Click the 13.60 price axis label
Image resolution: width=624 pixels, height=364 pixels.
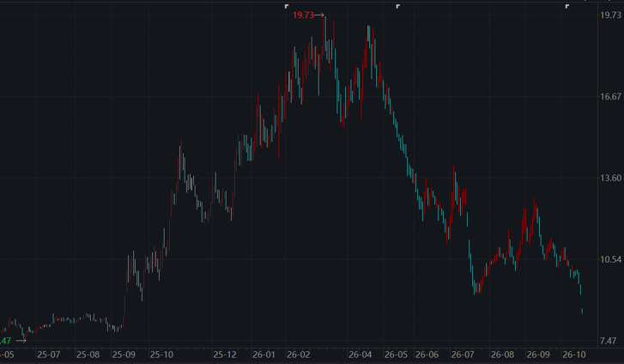(610, 178)
